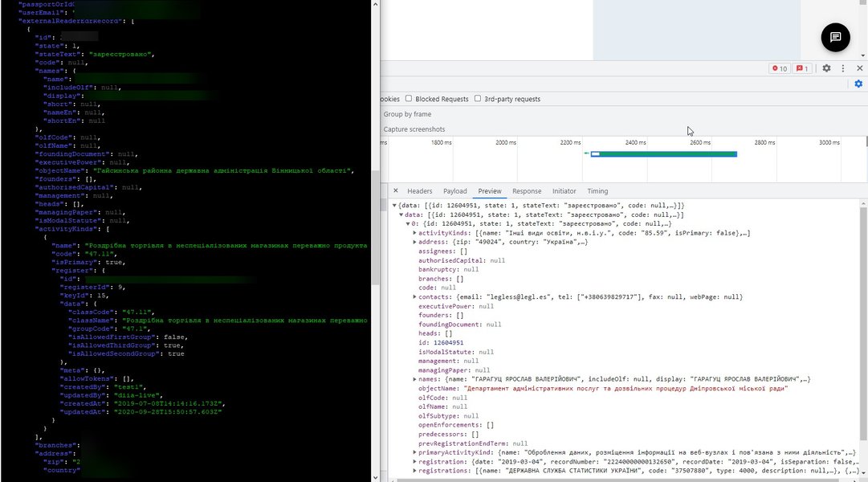Open DevTools three-dot customize menu

pyautogui.click(x=843, y=68)
